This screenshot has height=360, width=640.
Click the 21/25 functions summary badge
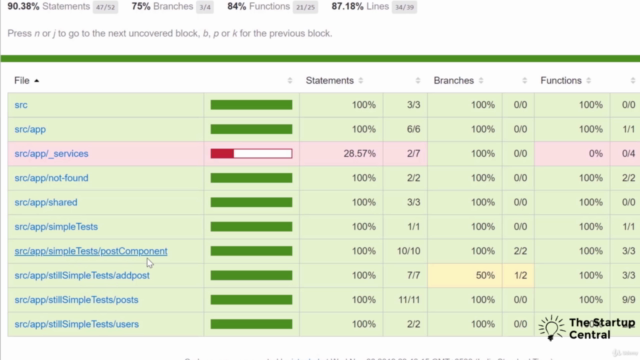coord(305,7)
